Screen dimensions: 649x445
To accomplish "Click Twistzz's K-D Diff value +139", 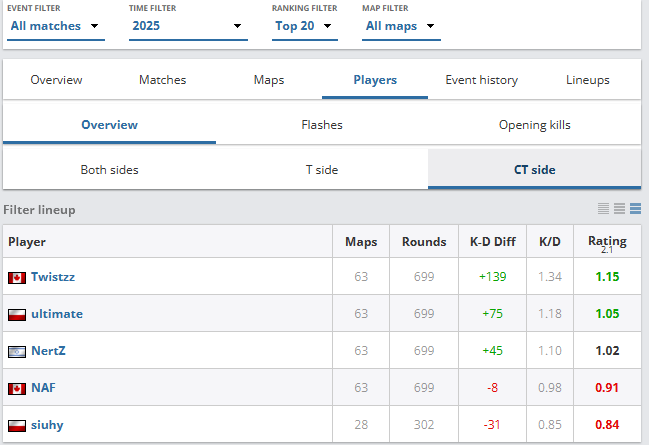I will (493, 277).
